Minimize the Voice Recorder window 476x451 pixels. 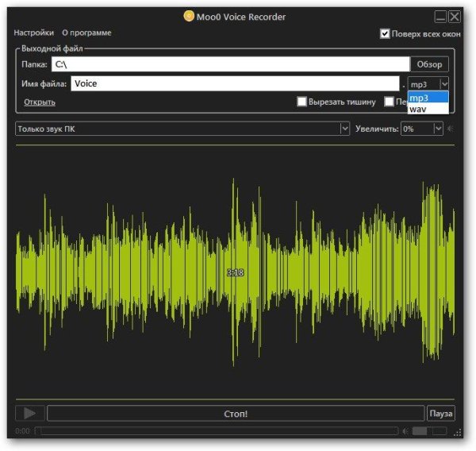coord(440,17)
